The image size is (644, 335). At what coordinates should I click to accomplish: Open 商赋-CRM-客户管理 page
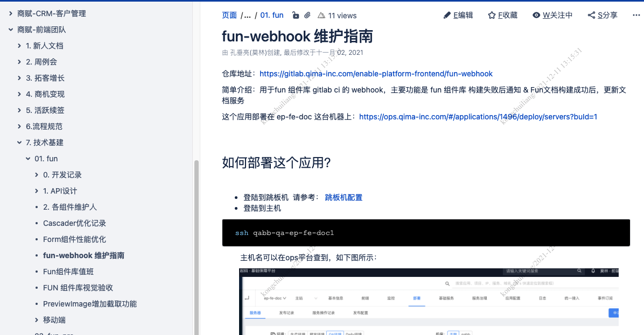pyautogui.click(x=51, y=13)
